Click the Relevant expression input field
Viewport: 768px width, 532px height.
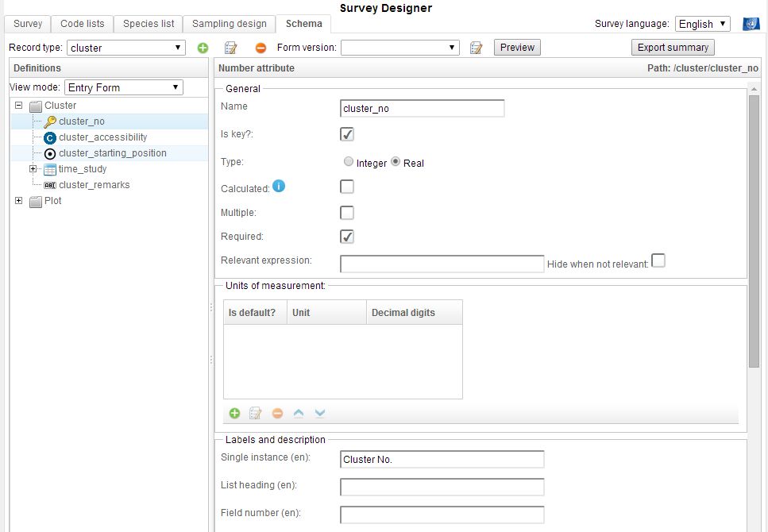(442, 264)
